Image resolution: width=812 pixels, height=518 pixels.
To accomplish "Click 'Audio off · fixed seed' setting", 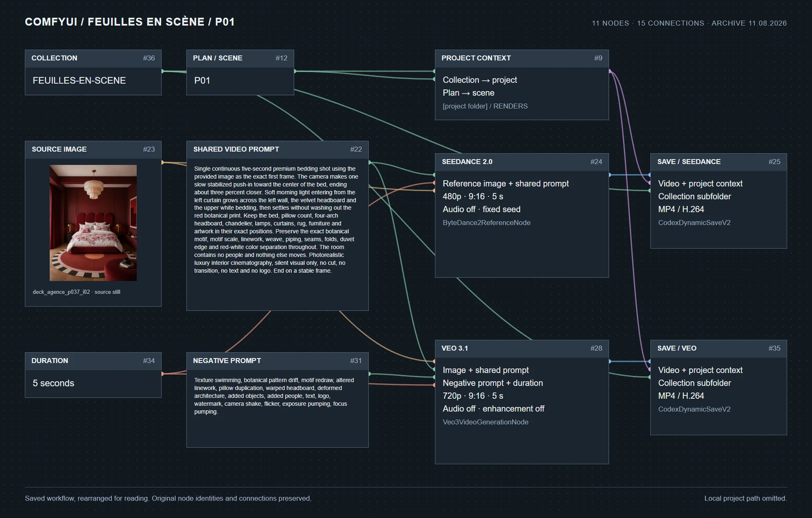I will click(x=482, y=209).
